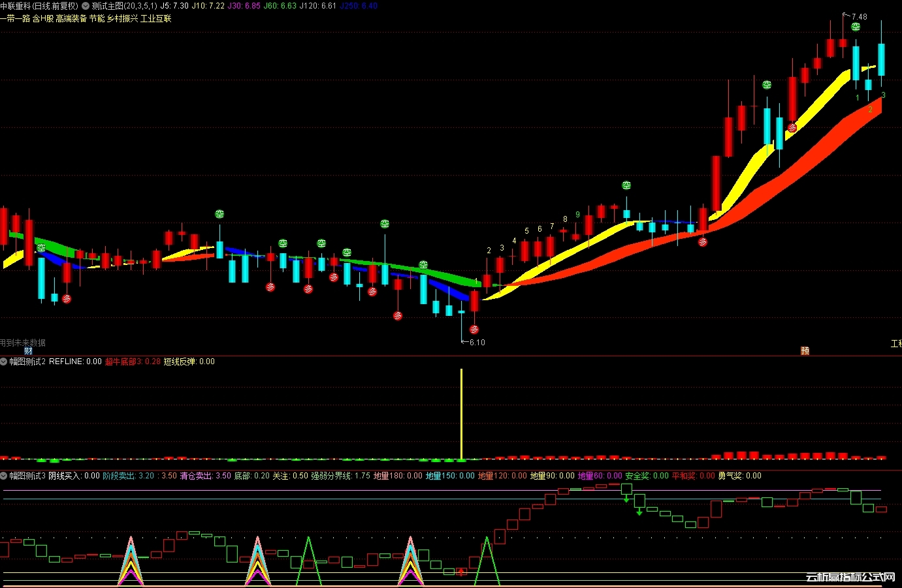Click the 用到未来数据 warning text
Viewport: 902px width, 588px height.
coord(23,343)
